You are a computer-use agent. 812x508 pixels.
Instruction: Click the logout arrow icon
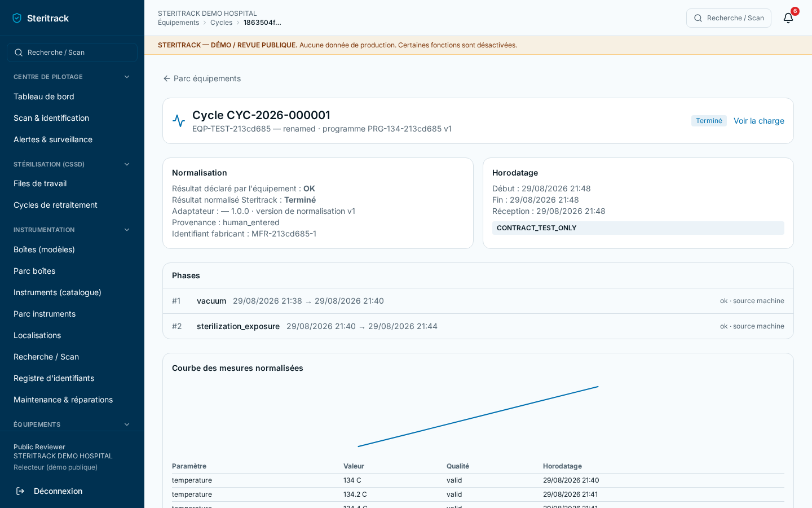[x=20, y=491]
